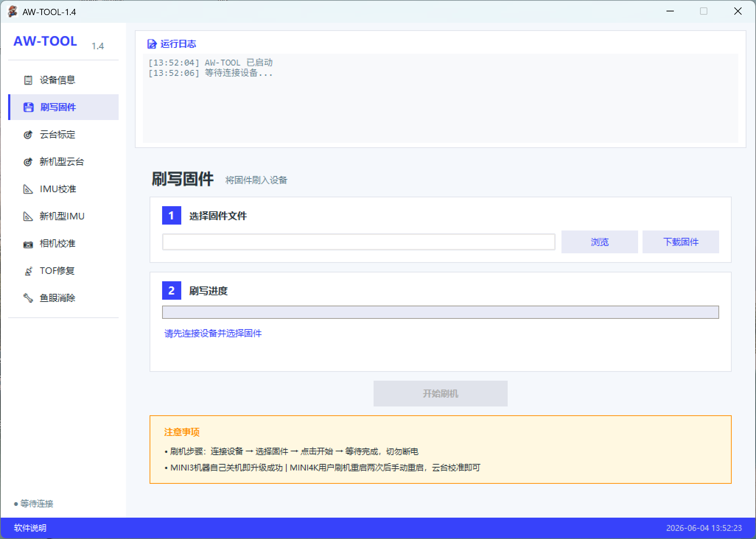The width and height of the screenshot is (756, 539).
Task: Click the 鱼眼消除 wrench icon
Action: point(28,298)
